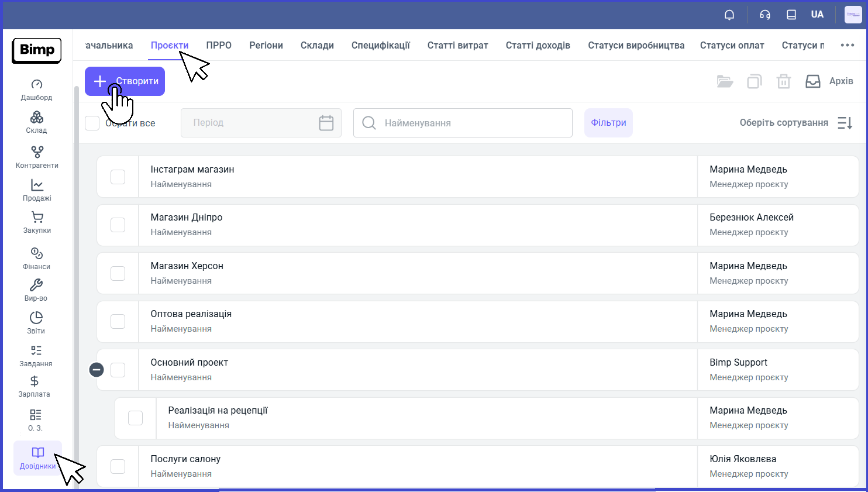Focus the Найменування search field
The width and height of the screenshot is (868, 492).
tap(463, 123)
